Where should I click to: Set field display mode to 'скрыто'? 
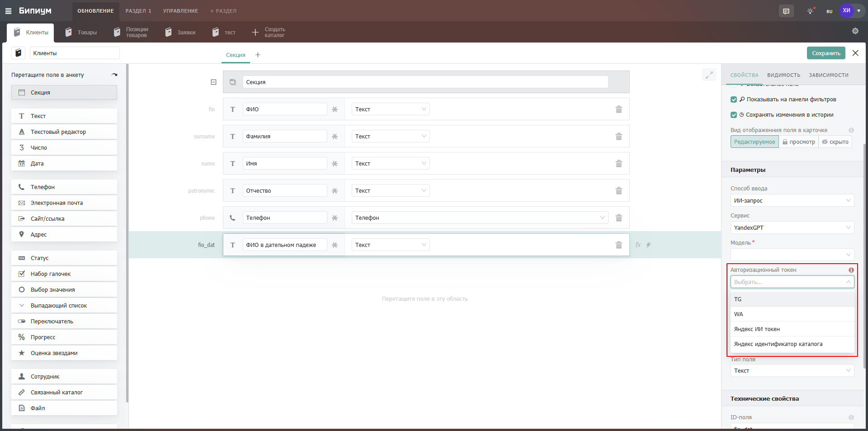click(x=835, y=142)
